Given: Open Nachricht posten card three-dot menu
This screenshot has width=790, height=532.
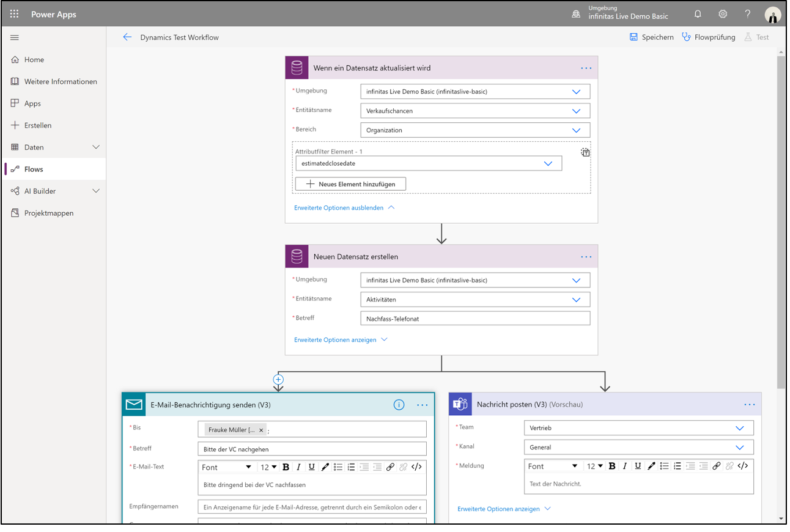Looking at the screenshot, I should 750,404.
